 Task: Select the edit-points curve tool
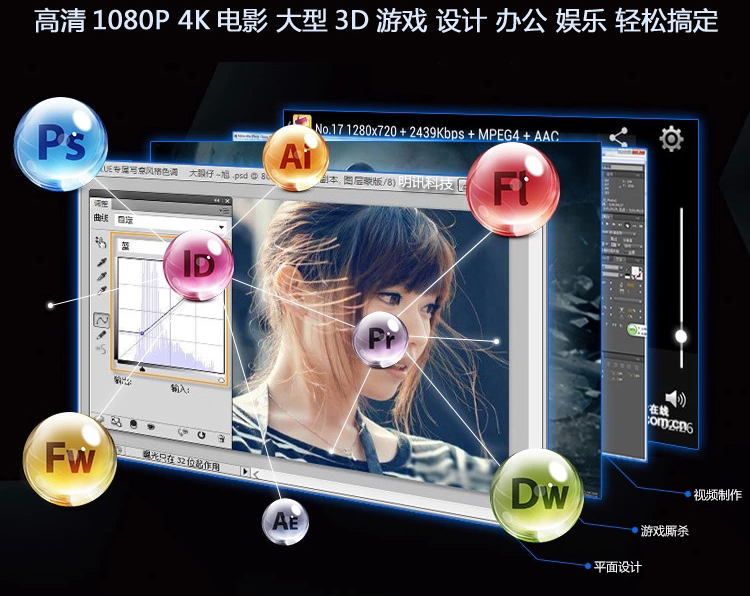point(102,320)
